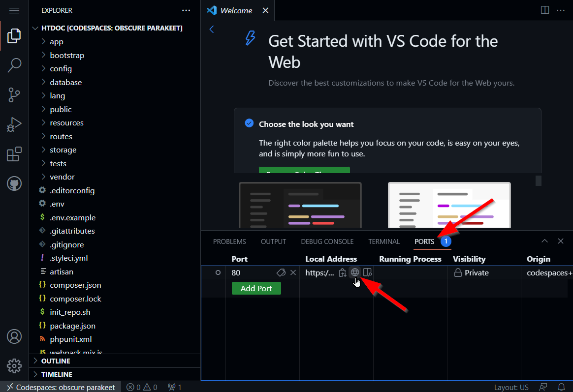Open the phpunit.xml file
This screenshot has height=392, width=573.
tap(115, 339)
